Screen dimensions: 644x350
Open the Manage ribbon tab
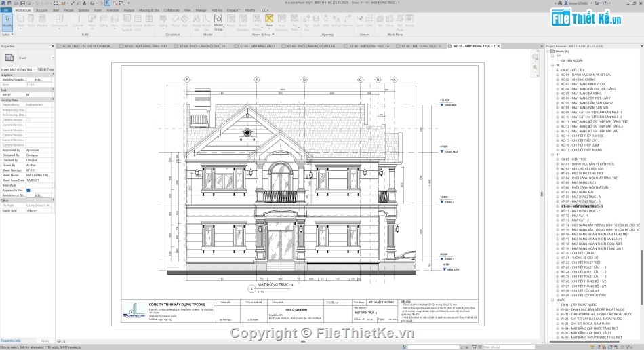[201, 10]
